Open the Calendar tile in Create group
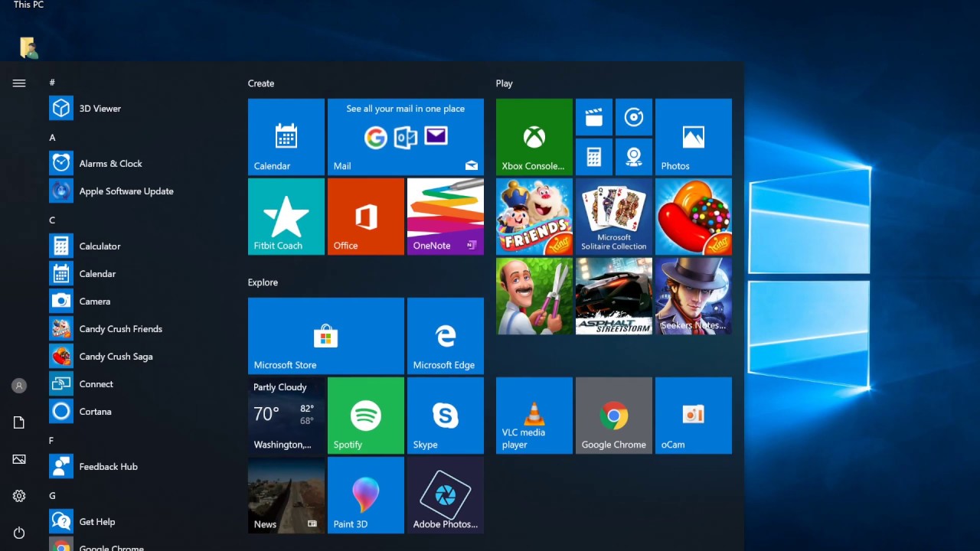 tap(286, 137)
